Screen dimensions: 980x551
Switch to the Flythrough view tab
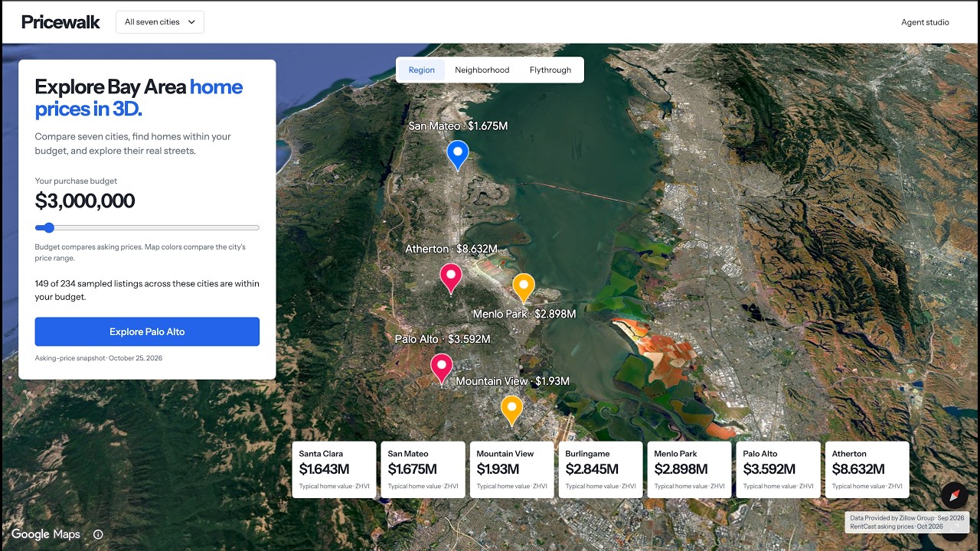pos(550,70)
